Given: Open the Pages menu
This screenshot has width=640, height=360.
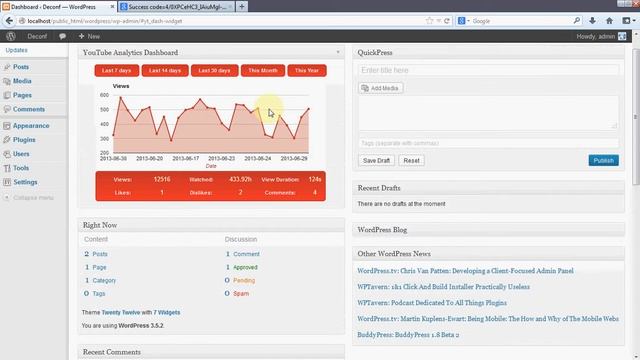Looking at the screenshot, I should tap(22, 95).
